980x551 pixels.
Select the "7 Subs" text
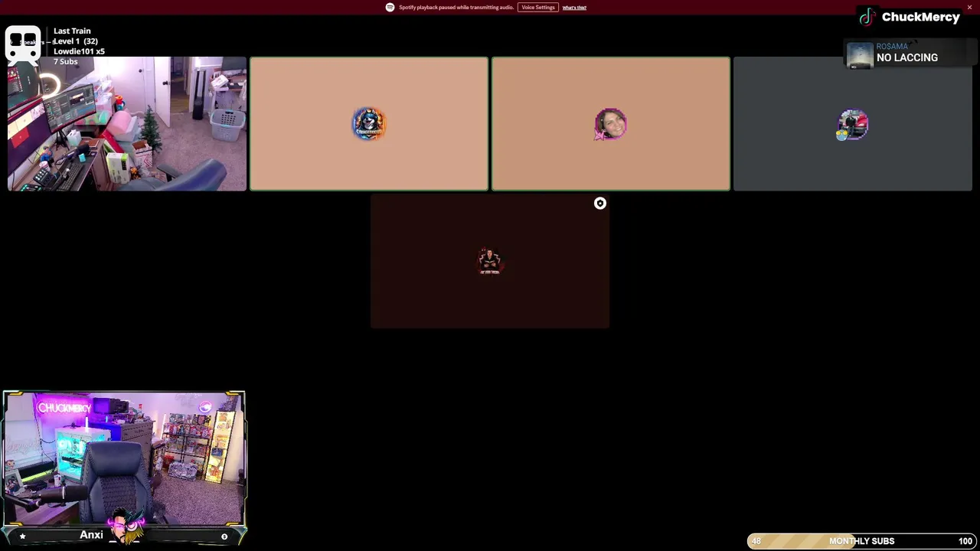pos(65,61)
